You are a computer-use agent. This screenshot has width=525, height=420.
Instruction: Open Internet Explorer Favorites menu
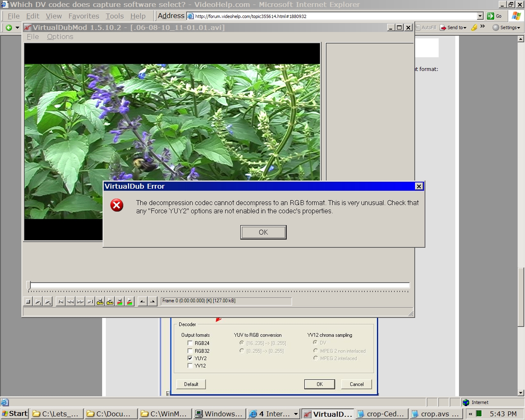[x=84, y=16]
